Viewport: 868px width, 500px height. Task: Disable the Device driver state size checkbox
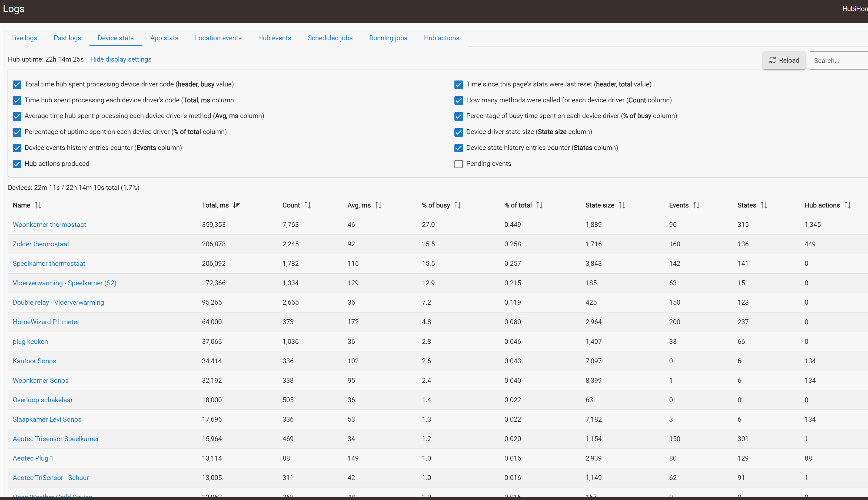[x=458, y=132]
